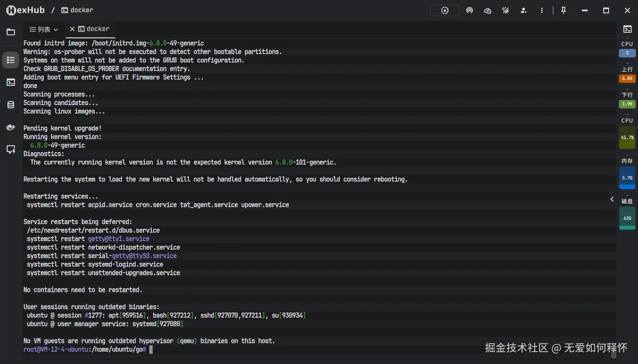Click the magic wand theme icon
This screenshot has width=638, height=364.
coord(506,10)
